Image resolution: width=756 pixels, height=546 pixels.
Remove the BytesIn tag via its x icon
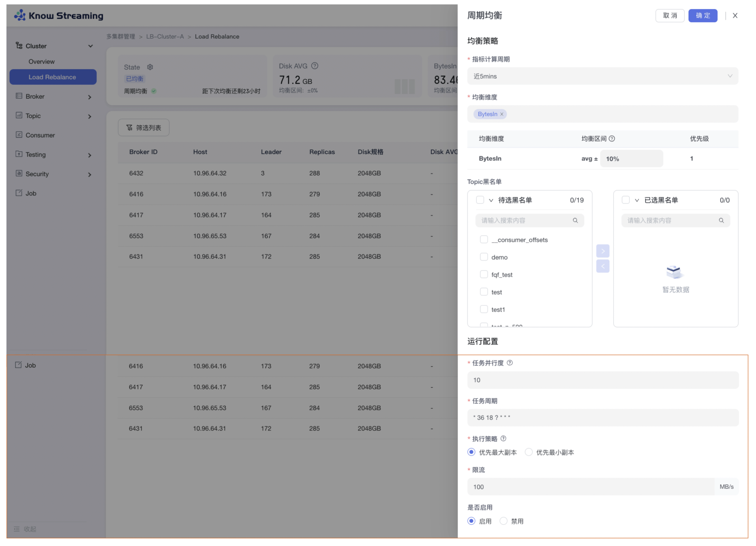click(x=502, y=114)
